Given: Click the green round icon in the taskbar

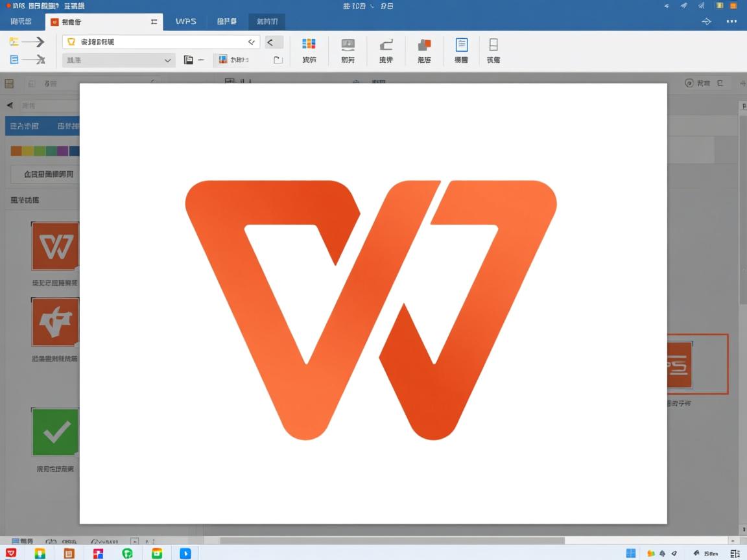Looking at the screenshot, I should (x=128, y=553).
